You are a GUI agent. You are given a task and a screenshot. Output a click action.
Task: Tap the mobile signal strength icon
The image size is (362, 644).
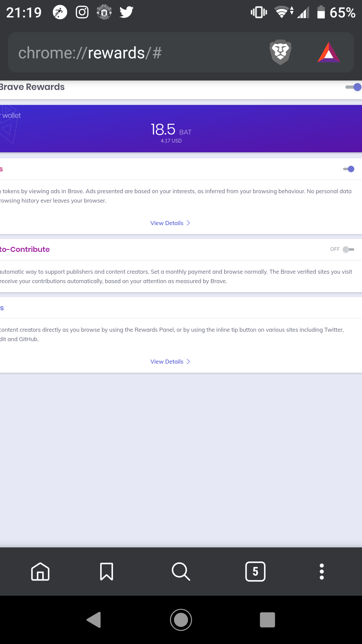(x=303, y=13)
